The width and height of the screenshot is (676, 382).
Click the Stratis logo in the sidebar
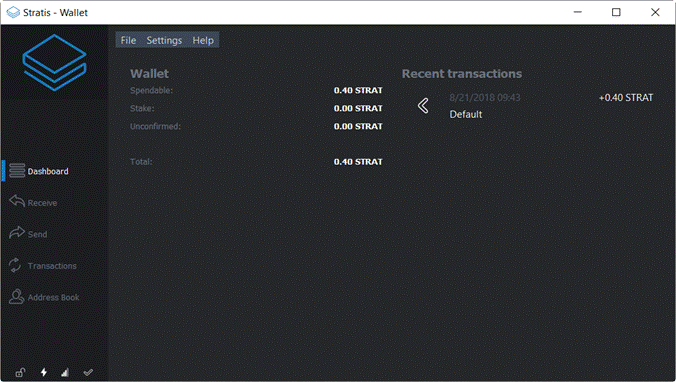[54, 63]
